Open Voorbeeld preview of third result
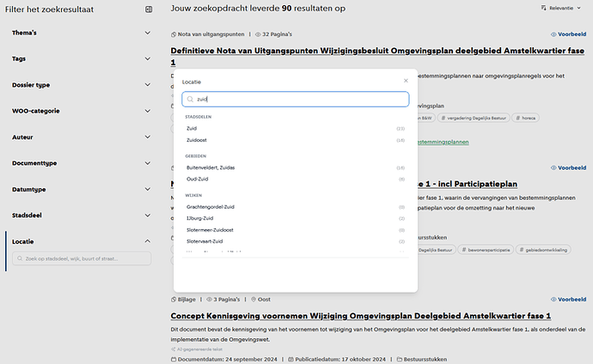This screenshot has width=593, height=364. [568, 300]
